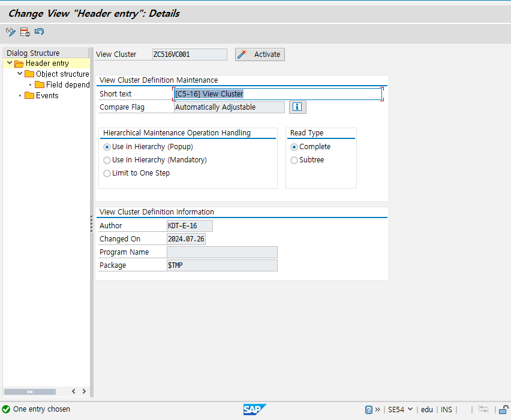
Task: Click the green success checkmark status icon
Action: [x=6, y=409]
